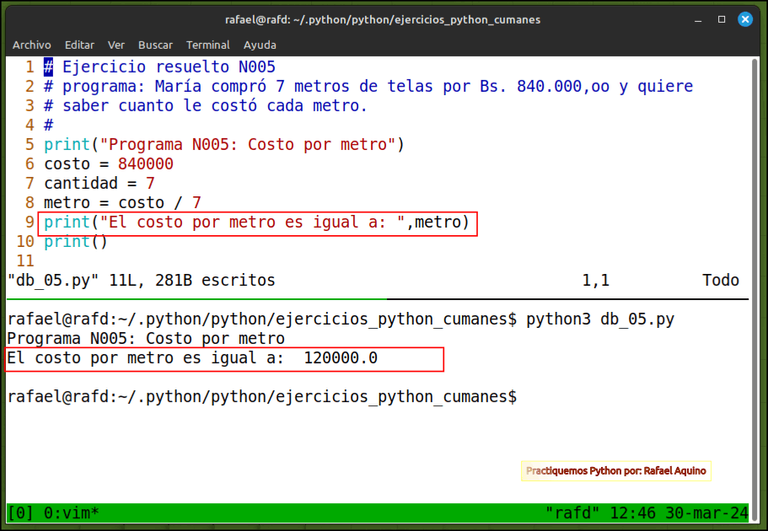Click the value 840000 in costo line
Screen dimensions: 768x531
pyautogui.click(x=145, y=164)
